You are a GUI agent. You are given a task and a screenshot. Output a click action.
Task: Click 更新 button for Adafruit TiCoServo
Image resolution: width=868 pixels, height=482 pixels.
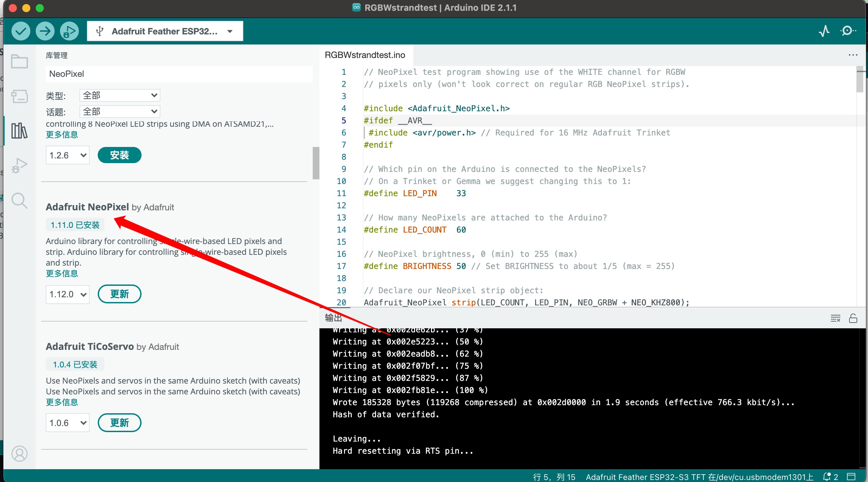pyautogui.click(x=120, y=423)
